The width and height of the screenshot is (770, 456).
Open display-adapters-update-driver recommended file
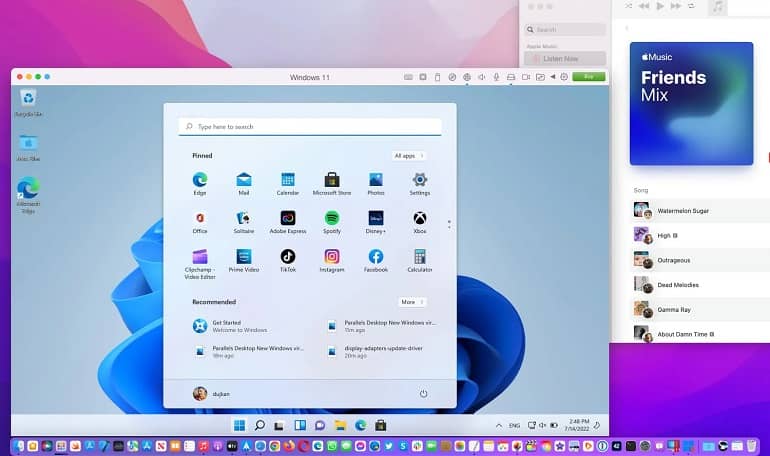[x=375, y=351]
